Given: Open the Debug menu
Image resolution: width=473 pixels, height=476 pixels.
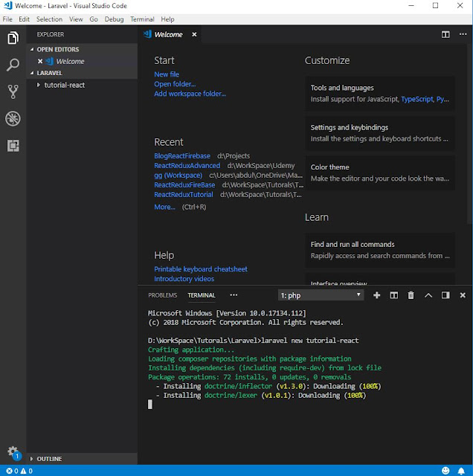Looking at the screenshot, I should pos(114,19).
